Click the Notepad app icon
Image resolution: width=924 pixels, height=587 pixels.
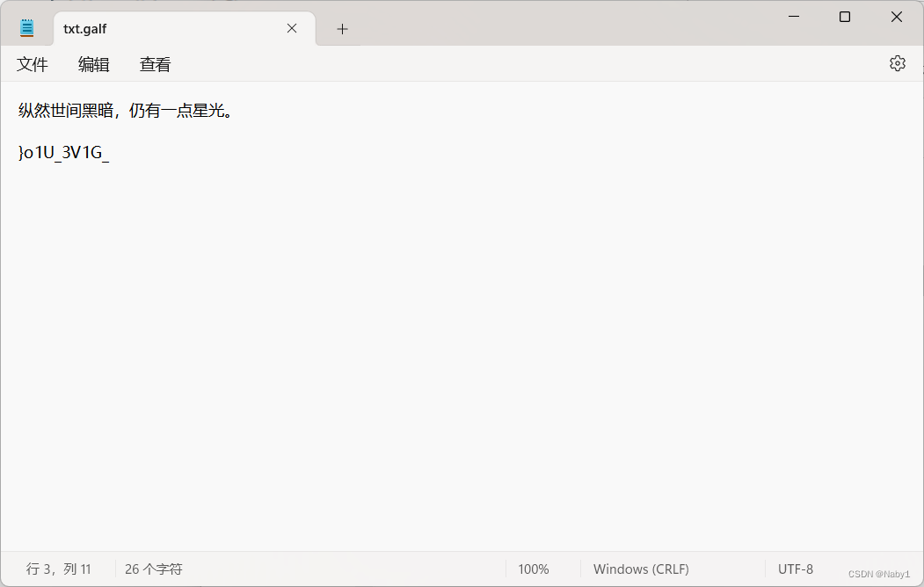25,26
